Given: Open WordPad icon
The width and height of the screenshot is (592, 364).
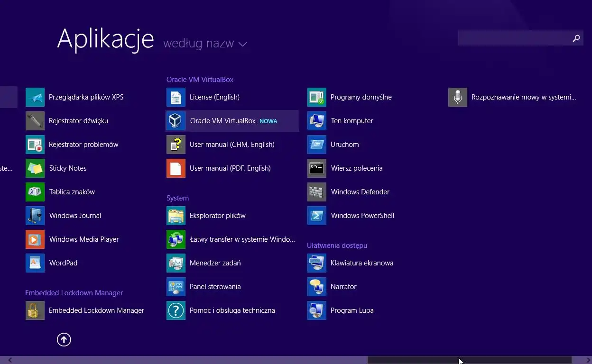Looking at the screenshot, I should pos(35,263).
